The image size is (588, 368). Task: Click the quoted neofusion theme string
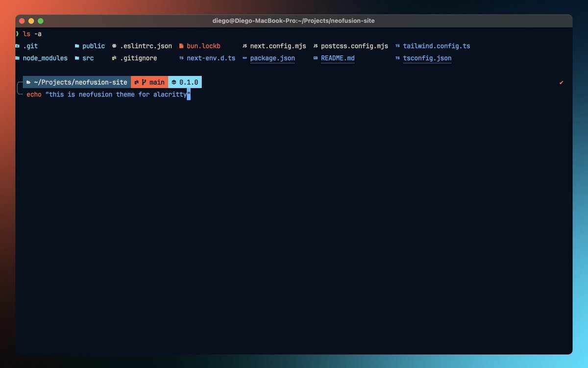[118, 94]
